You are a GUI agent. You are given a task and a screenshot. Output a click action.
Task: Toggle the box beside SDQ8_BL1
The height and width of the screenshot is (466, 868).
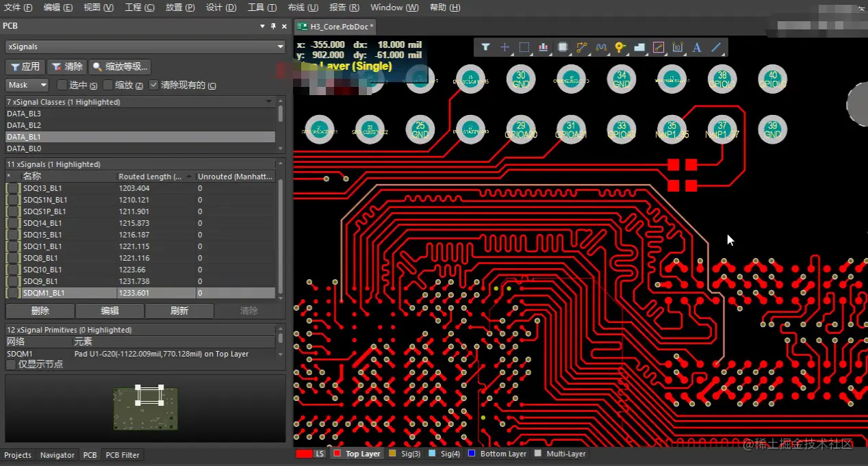(x=13, y=258)
